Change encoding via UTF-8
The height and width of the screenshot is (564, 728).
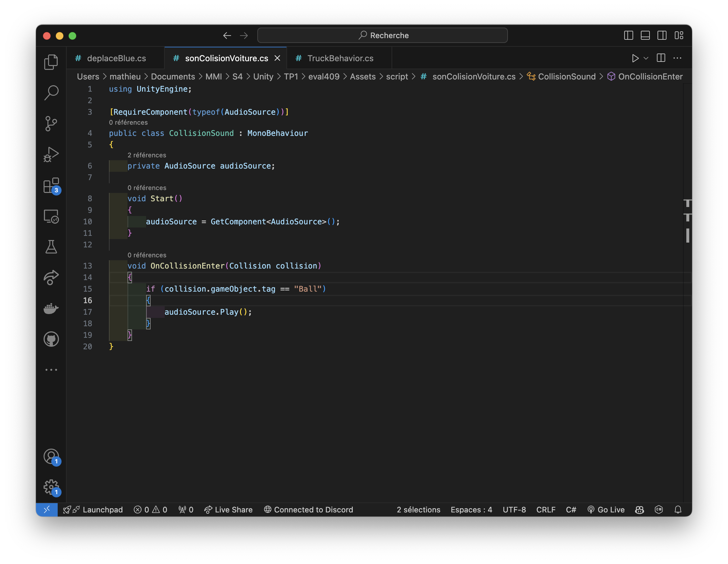tap(514, 510)
